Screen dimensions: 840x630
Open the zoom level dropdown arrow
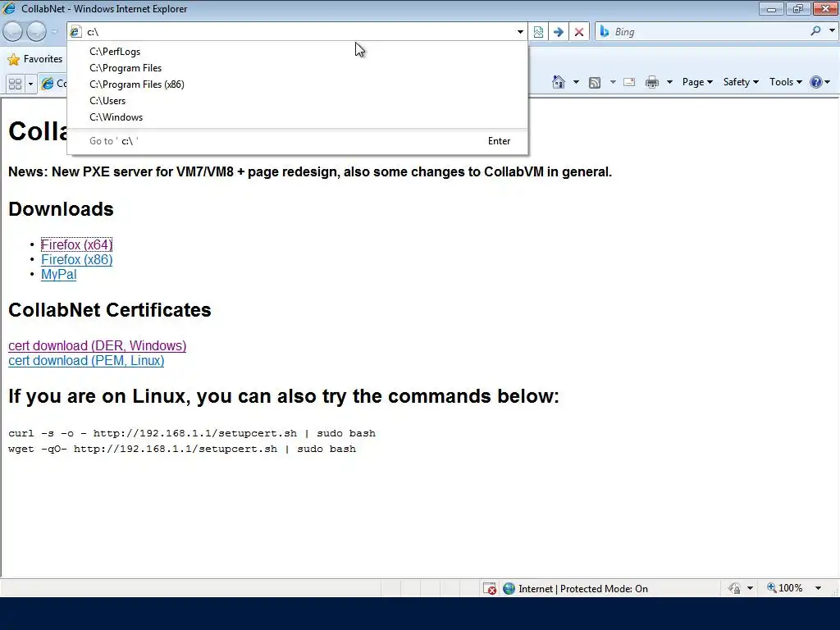click(818, 588)
